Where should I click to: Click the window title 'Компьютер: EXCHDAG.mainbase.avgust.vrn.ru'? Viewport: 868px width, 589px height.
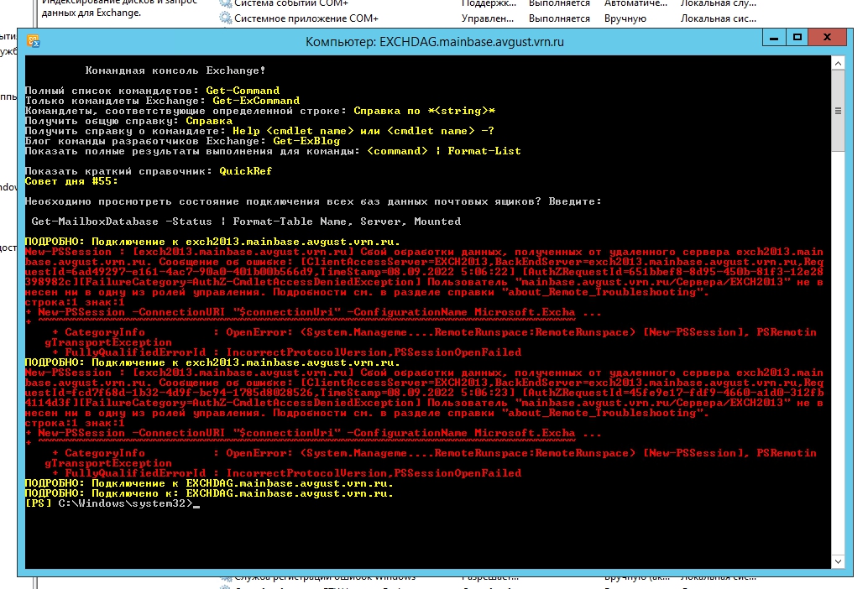point(435,42)
